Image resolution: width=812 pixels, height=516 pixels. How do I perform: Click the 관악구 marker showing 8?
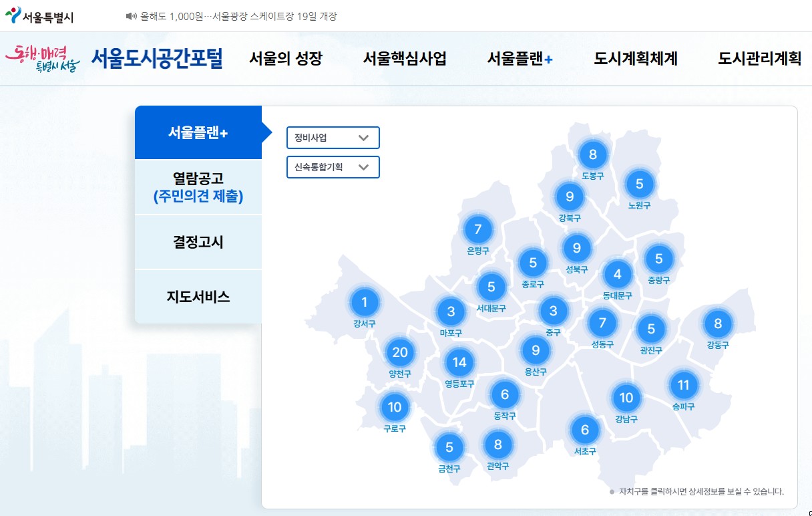point(497,444)
